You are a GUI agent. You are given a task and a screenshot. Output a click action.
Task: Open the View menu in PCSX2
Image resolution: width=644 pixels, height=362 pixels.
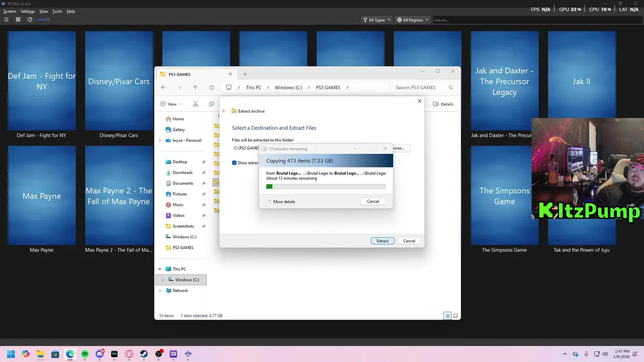pos(44,11)
